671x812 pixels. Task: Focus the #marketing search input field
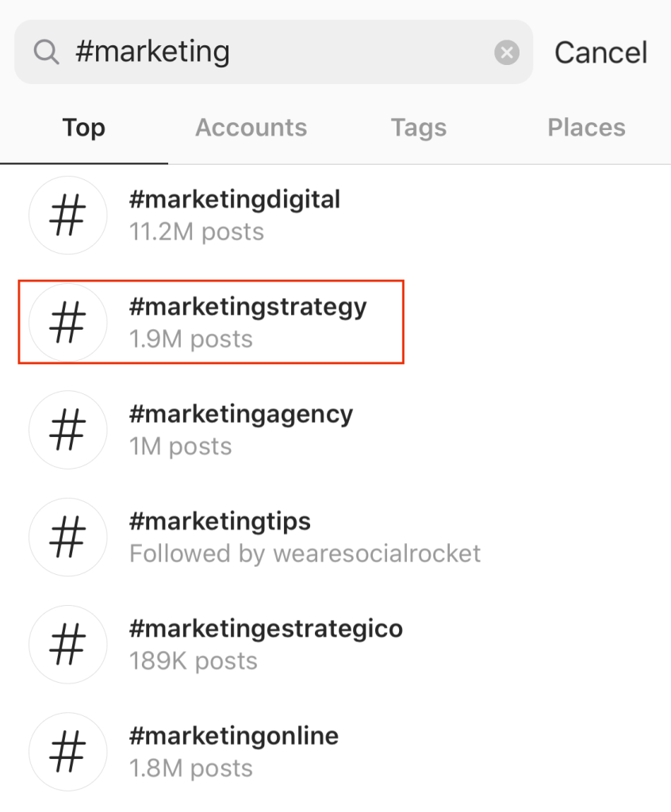tap(274, 52)
